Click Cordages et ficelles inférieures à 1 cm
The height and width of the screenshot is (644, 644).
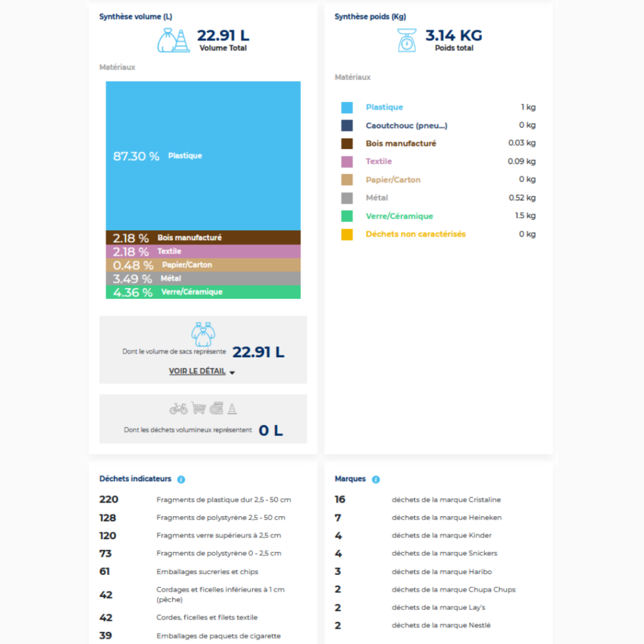click(221, 594)
